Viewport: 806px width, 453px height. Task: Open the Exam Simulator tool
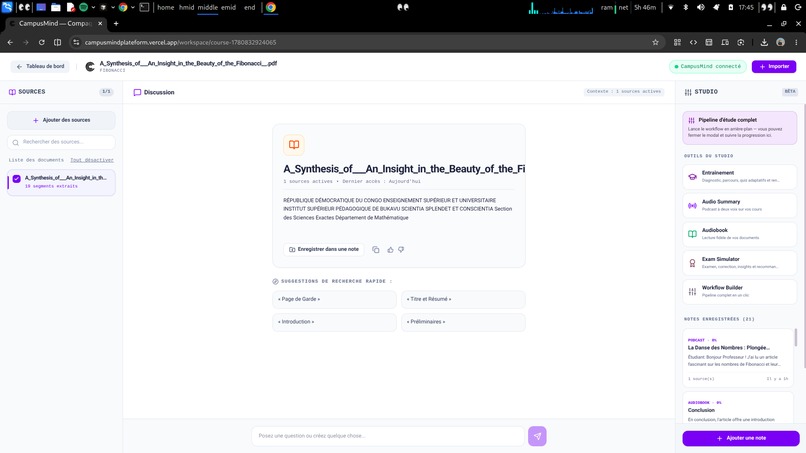click(739, 263)
